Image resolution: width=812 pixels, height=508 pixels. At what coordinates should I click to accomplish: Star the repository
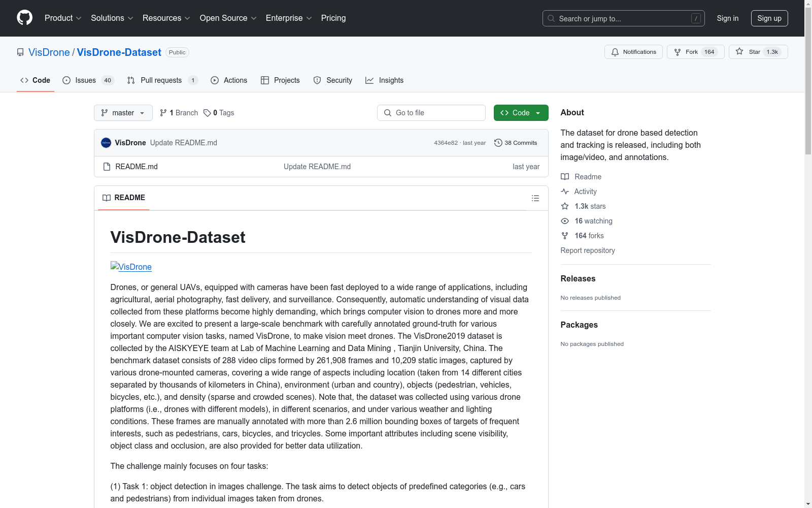pos(758,52)
